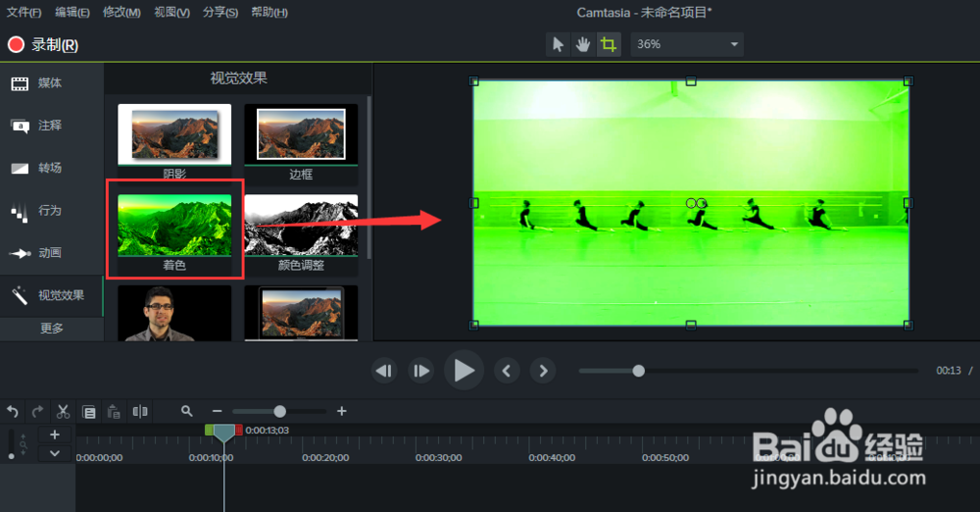Play the video preview

point(464,371)
